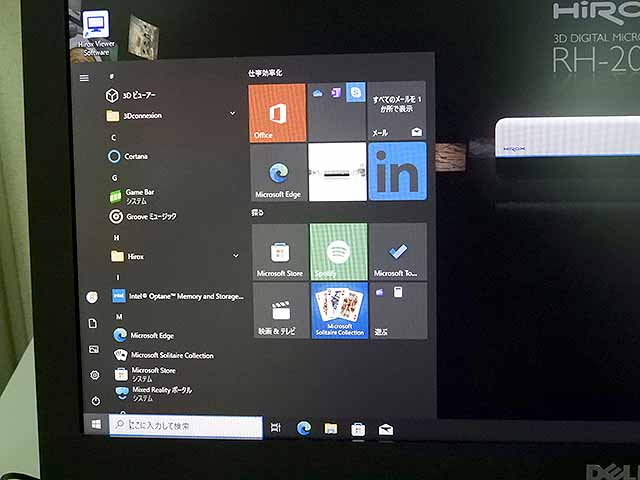
Task: Open Settings gear in Start sidebar
Action: [95, 375]
